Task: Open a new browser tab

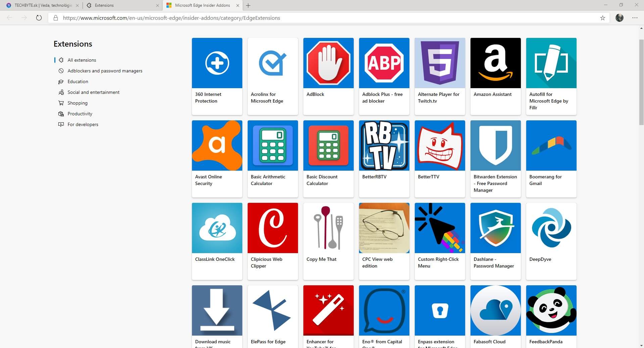Action: pyautogui.click(x=248, y=5)
